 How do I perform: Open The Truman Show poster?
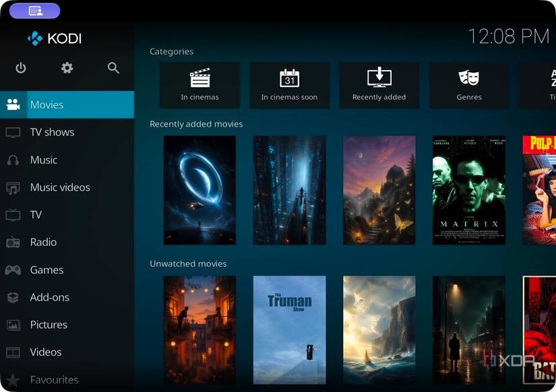tap(290, 330)
